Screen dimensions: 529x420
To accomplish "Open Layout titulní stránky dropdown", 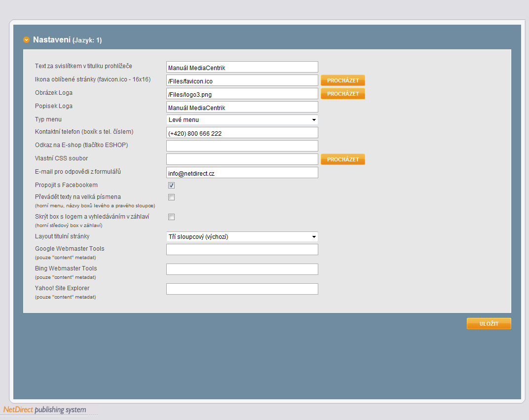I will point(242,236).
